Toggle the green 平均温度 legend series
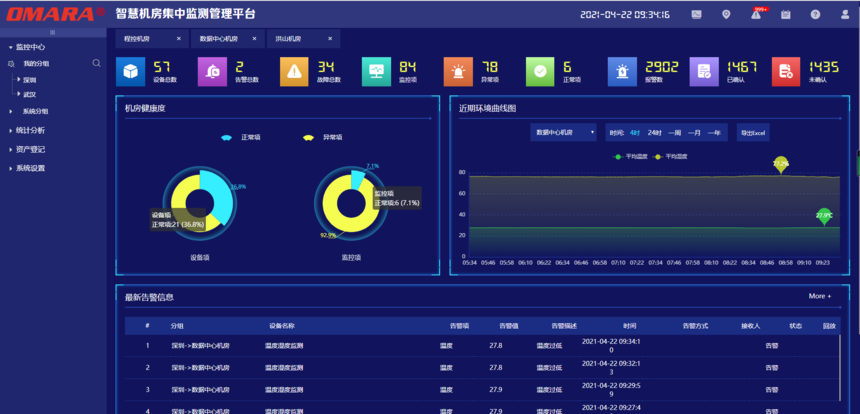Screen dimensions: 860x414 coord(631,156)
